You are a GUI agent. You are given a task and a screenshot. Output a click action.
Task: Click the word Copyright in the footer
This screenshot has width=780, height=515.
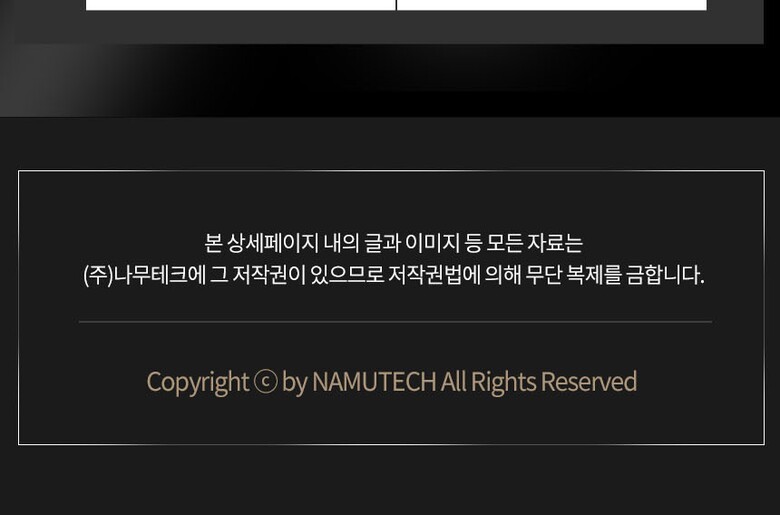[x=197, y=383]
